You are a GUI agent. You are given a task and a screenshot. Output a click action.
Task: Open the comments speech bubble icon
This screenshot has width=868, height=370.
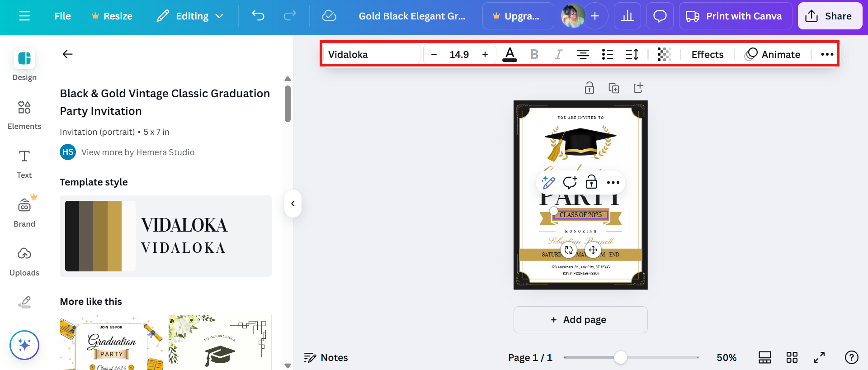click(x=660, y=16)
